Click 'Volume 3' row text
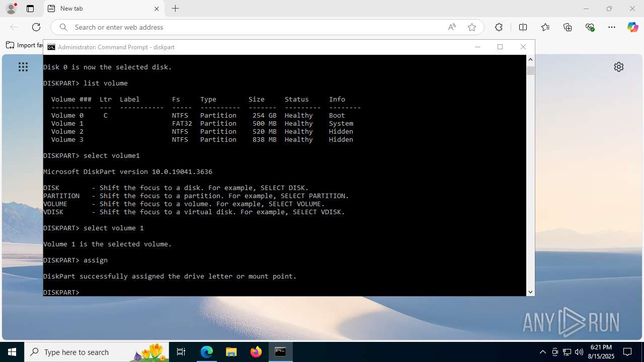 click(67, 139)
